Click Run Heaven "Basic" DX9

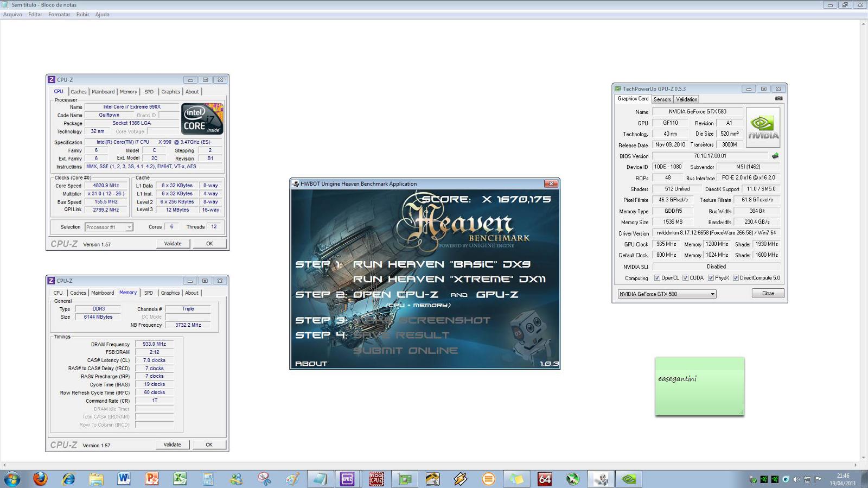click(442, 264)
